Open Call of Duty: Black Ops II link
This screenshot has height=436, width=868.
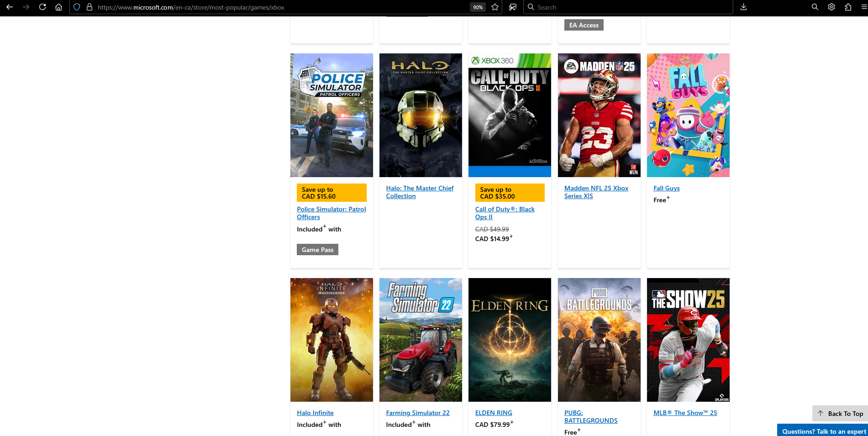pos(505,213)
